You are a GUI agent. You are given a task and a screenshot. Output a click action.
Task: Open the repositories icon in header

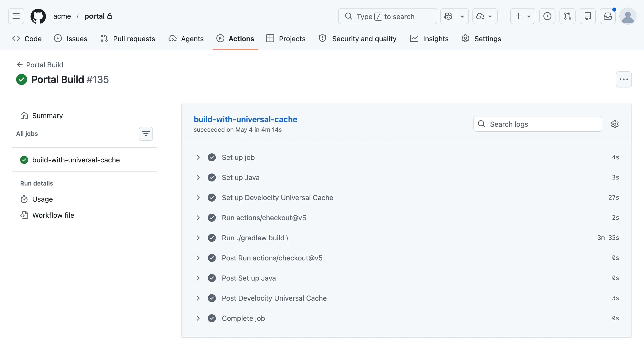pyautogui.click(x=588, y=16)
